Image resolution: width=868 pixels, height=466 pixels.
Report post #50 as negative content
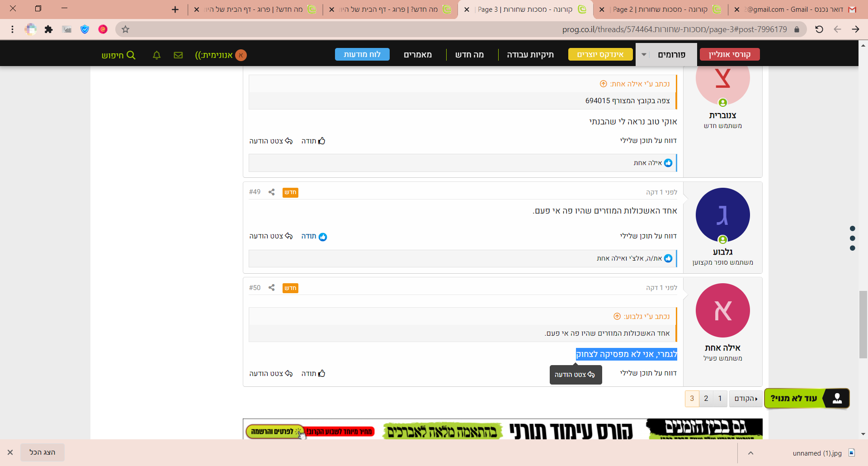[x=648, y=373]
